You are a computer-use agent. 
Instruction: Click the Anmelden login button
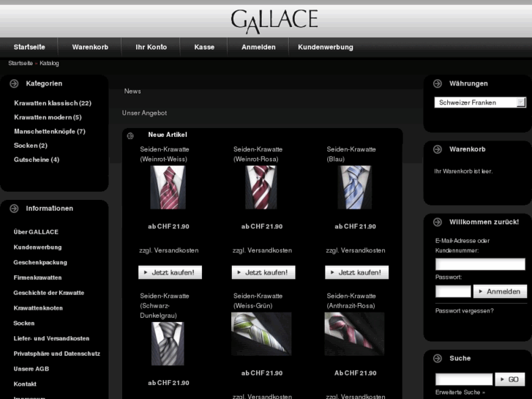point(500,291)
